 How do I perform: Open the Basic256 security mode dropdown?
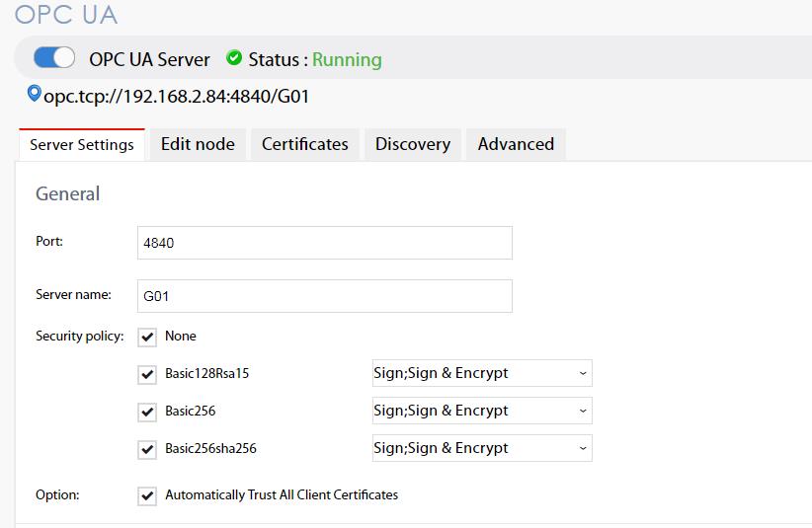[481, 411]
